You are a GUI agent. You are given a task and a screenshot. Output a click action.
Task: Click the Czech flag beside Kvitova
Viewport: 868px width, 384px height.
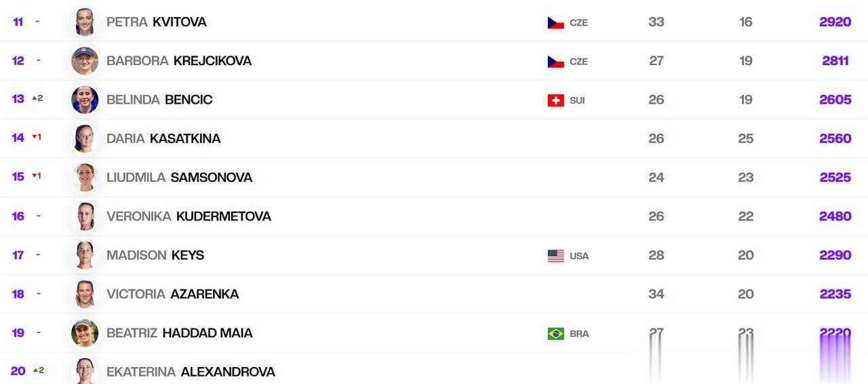point(556,22)
